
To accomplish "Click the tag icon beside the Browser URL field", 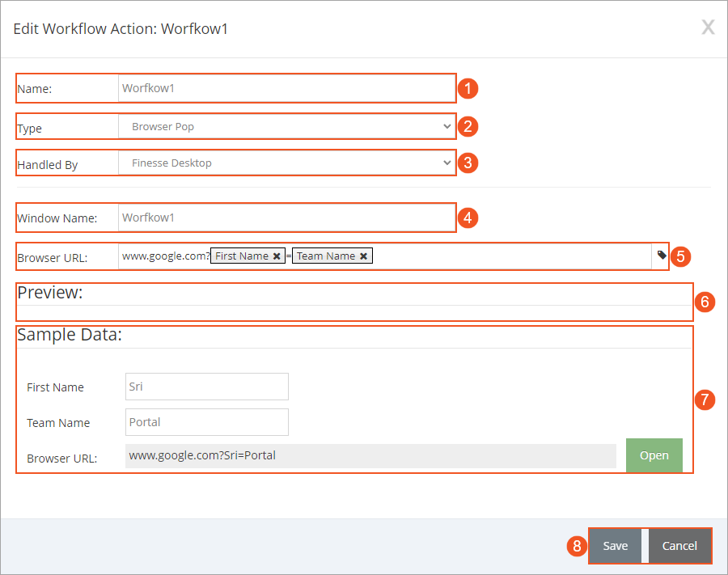I will click(x=662, y=256).
